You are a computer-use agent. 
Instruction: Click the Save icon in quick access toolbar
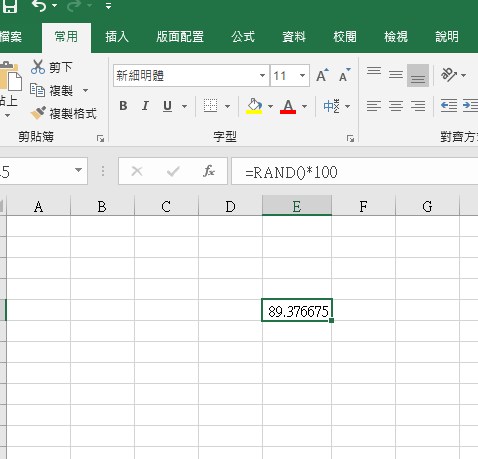click(10, 6)
